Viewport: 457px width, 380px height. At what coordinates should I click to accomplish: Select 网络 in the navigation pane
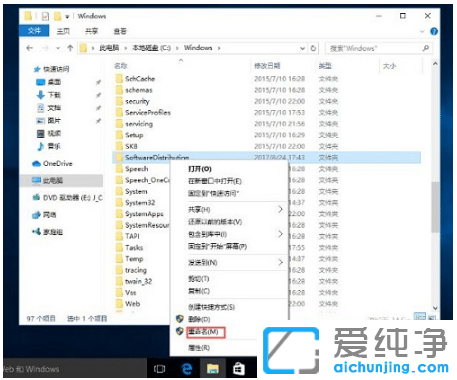tap(49, 215)
